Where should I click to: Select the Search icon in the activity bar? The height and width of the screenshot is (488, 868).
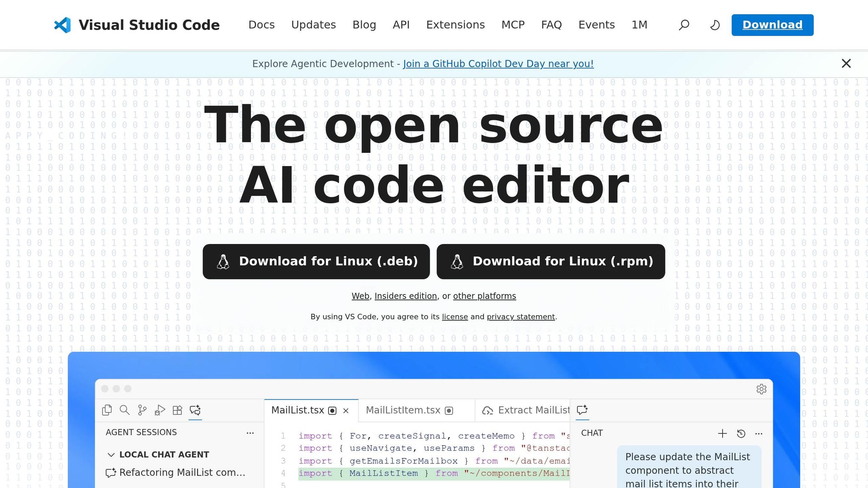click(x=124, y=410)
